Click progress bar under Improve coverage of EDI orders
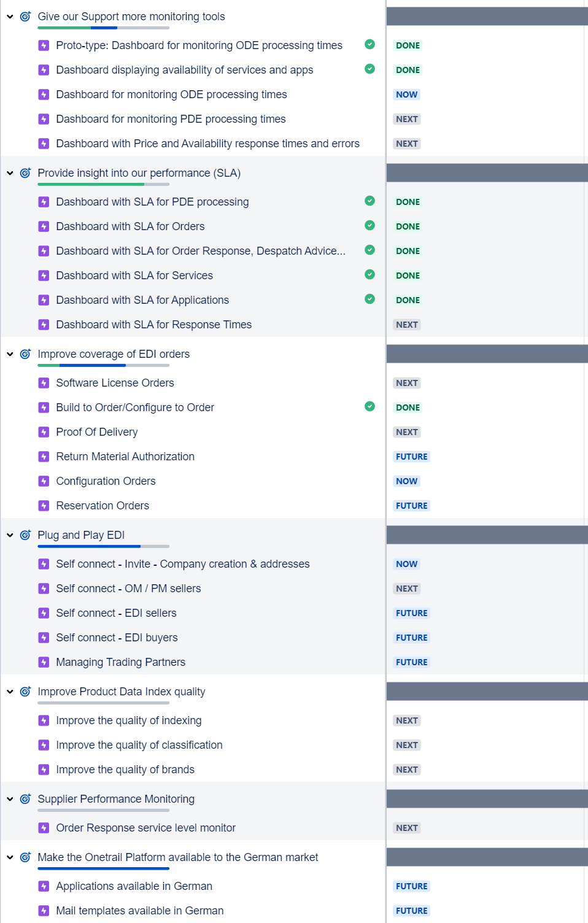This screenshot has height=923, width=588. click(x=103, y=365)
